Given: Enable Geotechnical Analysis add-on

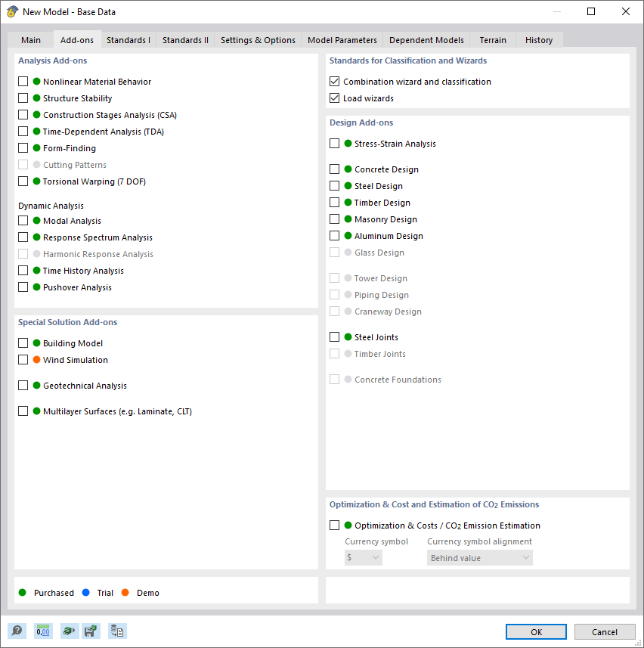Looking at the screenshot, I should tap(23, 386).
